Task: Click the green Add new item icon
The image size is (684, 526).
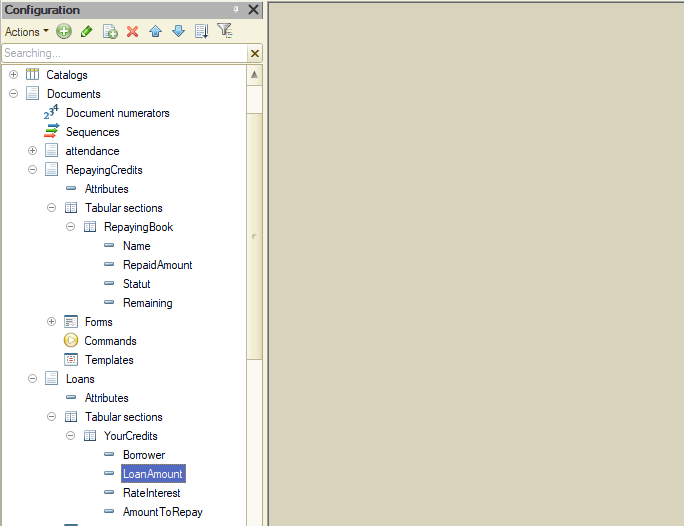Action: pos(64,31)
